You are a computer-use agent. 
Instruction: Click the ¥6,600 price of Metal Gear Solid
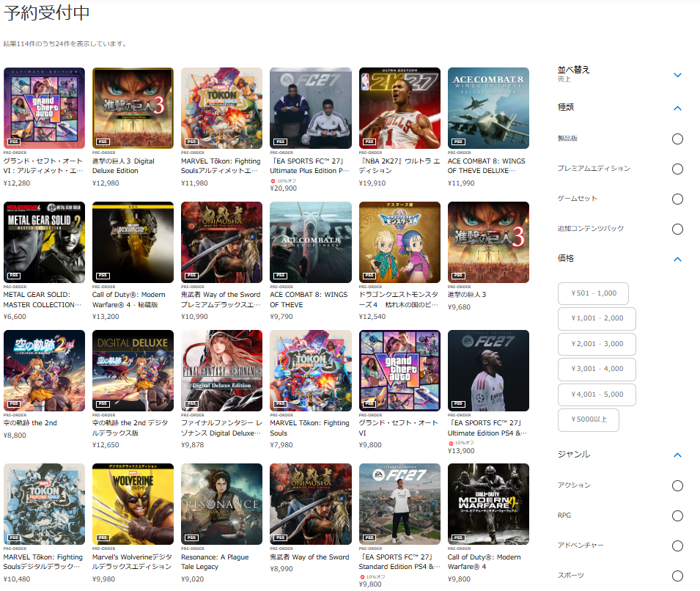(15, 317)
